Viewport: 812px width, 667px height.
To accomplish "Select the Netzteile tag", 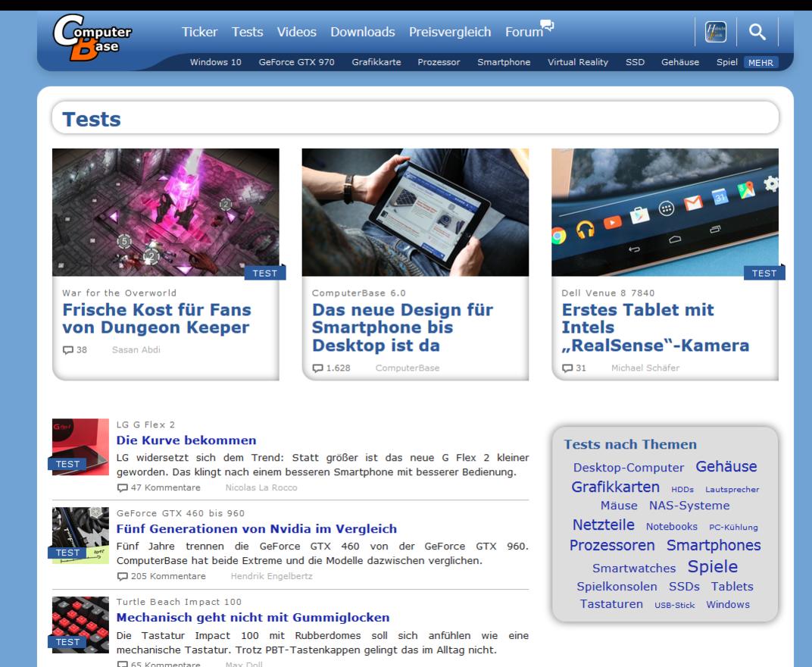I will [603, 525].
